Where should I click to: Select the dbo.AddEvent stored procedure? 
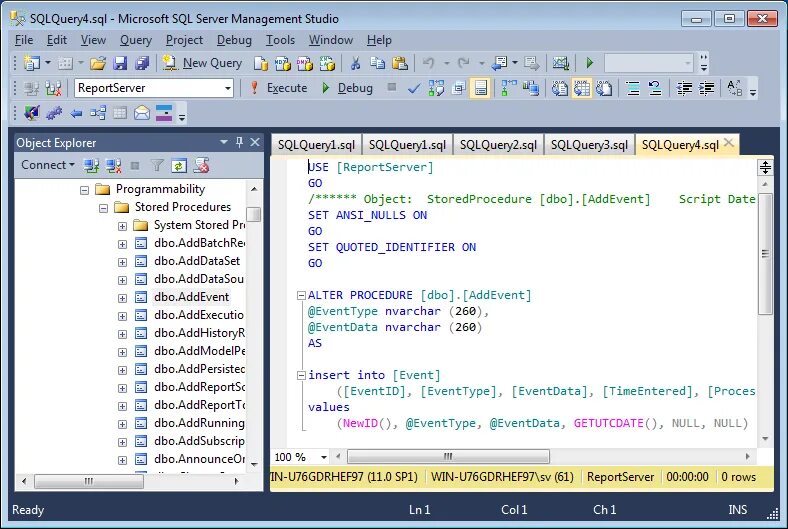191,297
